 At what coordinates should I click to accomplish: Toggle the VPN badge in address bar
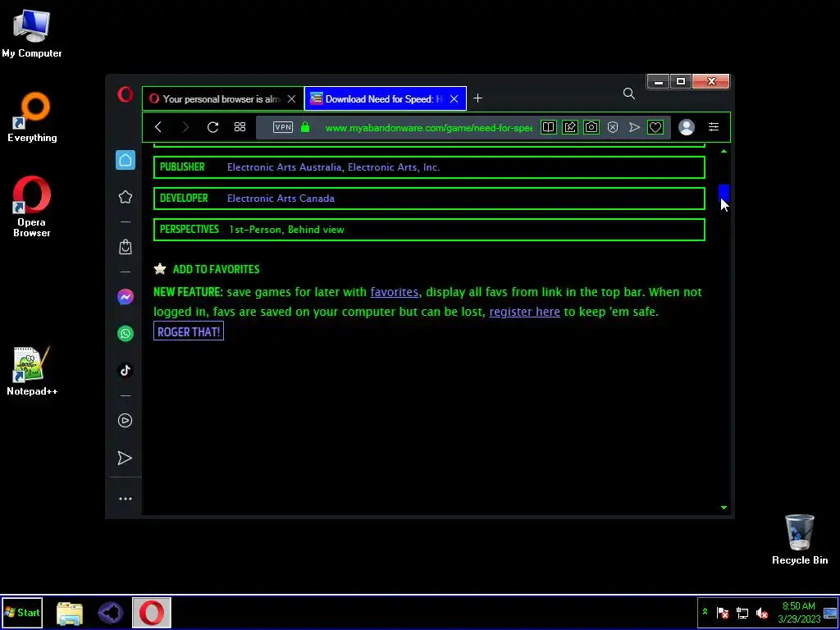coord(283,127)
